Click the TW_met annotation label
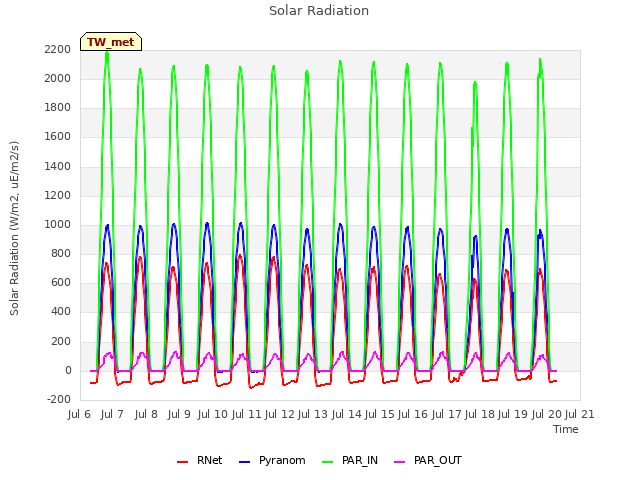Viewport: 640px width, 480px height. click(111, 42)
